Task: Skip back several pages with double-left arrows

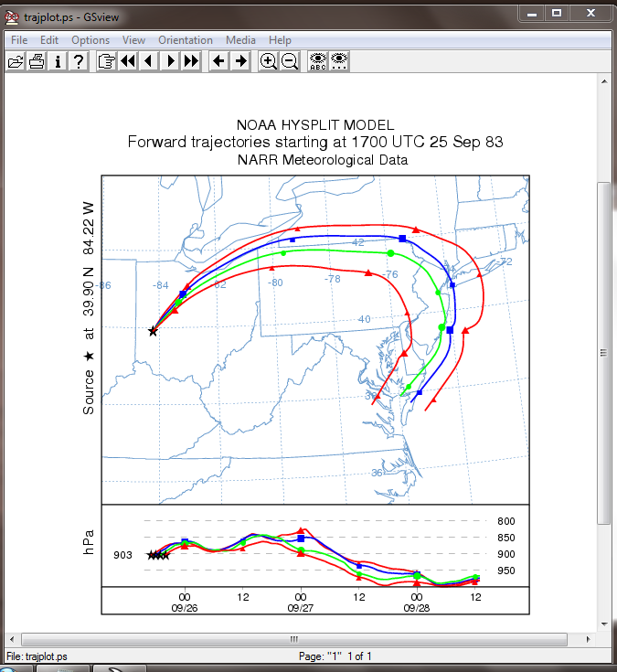Action: click(x=127, y=61)
